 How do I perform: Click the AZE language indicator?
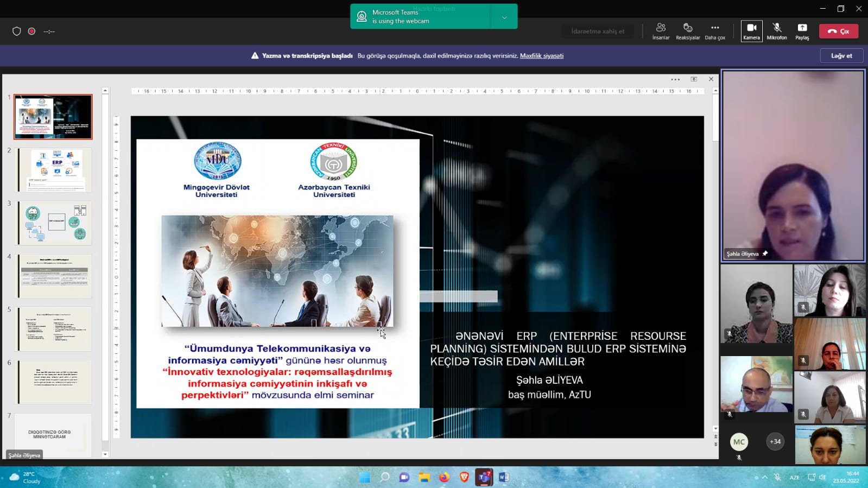point(795,478)
